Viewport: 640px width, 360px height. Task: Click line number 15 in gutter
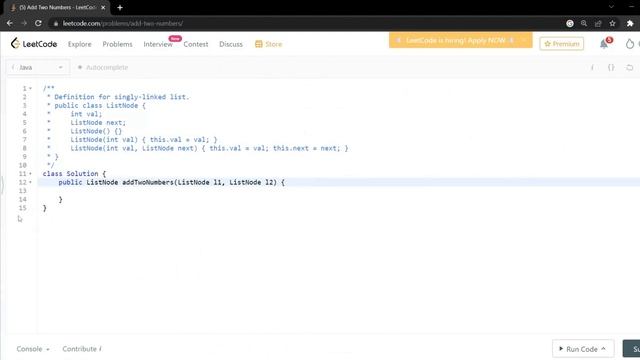pos(22,208)
